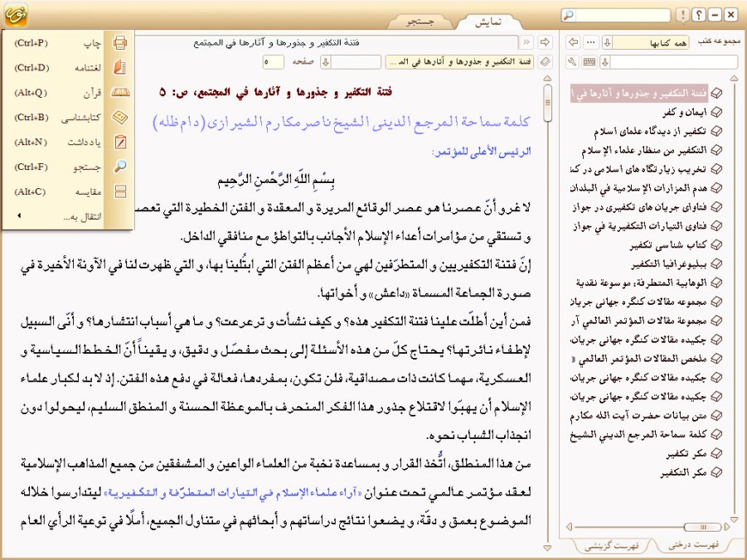Click the printer icon for چاپ
This screenshot has width=747, height=560.
point(120,43)
